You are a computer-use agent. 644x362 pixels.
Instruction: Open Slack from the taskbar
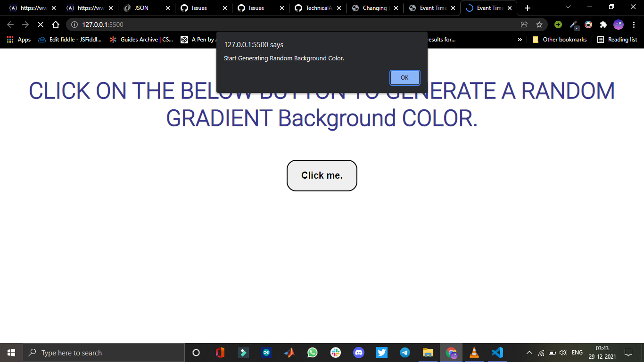click(x=336, y=353)
